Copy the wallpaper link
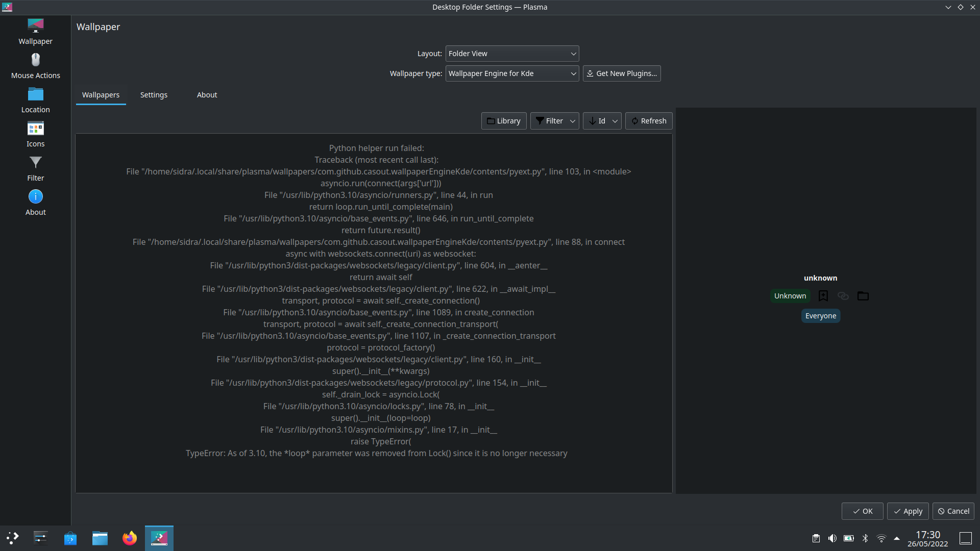Image resolution: width=980 pixels, height=551 pixels. 843,296
